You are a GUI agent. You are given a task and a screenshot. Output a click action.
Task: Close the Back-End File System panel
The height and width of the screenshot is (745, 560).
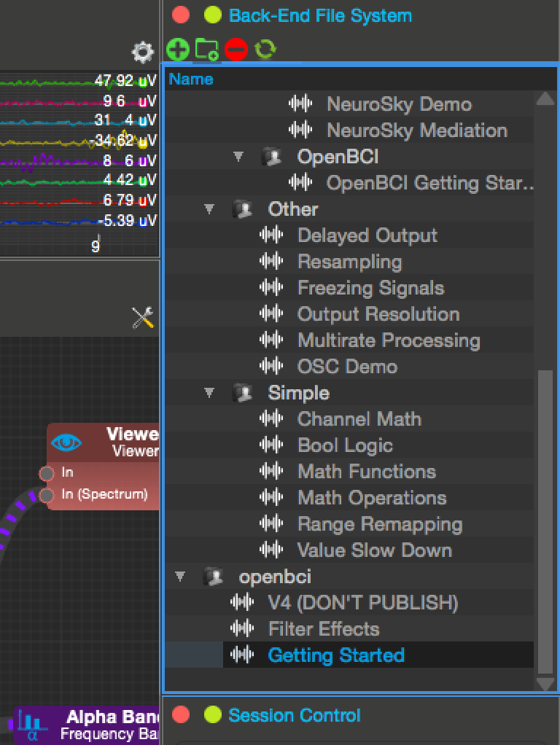pyautogui.click(x=181, y=15)
